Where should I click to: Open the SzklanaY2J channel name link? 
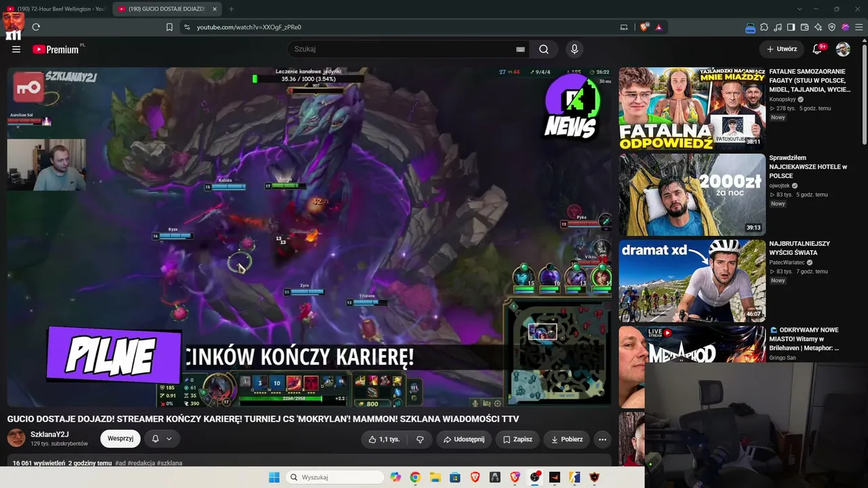coord(50,434)
